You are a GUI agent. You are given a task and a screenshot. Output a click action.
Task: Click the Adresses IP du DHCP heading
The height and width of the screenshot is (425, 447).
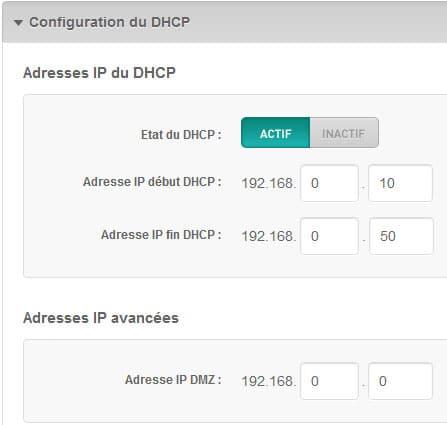tap(99, 73)
